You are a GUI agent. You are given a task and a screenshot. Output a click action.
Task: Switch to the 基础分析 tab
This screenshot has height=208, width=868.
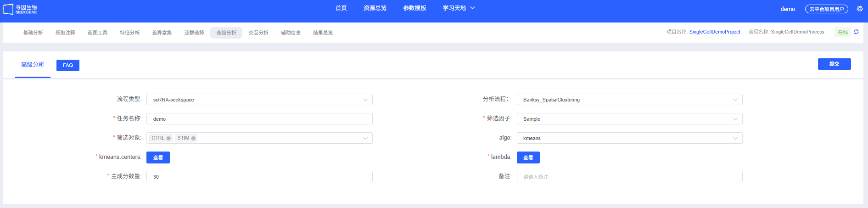(x=33, y=33)
